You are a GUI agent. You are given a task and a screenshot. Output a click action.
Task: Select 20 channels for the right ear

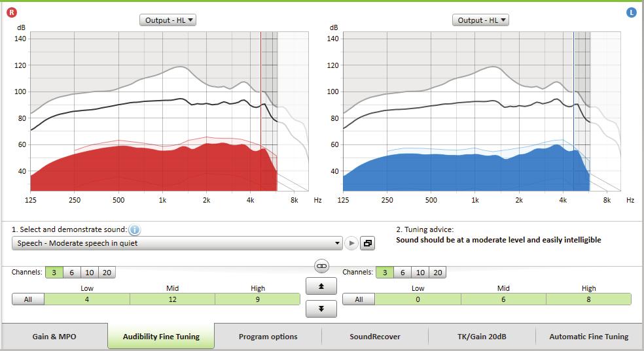(107, 273)
